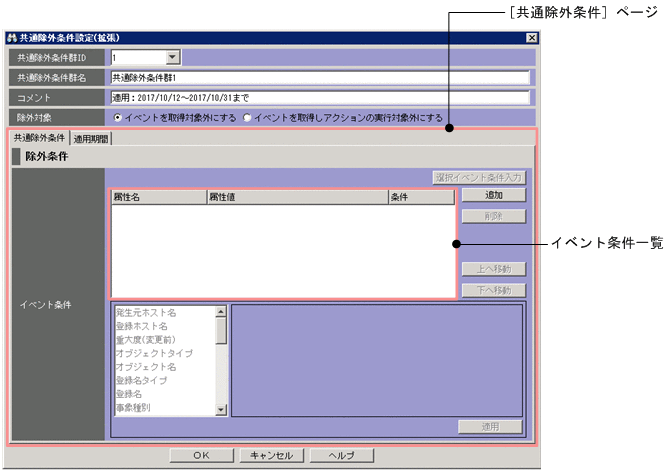Select 重大度(変更前) in attribute list

click(145, 340)
